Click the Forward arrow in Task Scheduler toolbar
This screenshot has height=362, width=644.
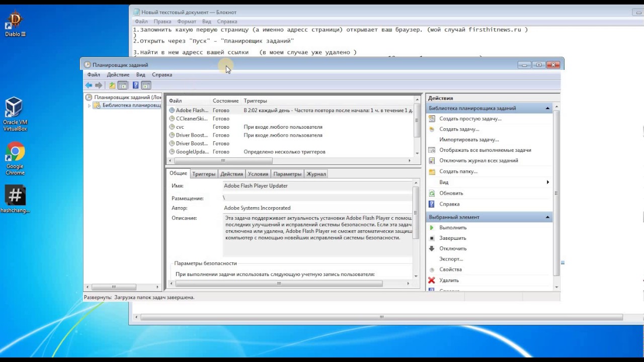pyautogui.click(x=99, y=85)
